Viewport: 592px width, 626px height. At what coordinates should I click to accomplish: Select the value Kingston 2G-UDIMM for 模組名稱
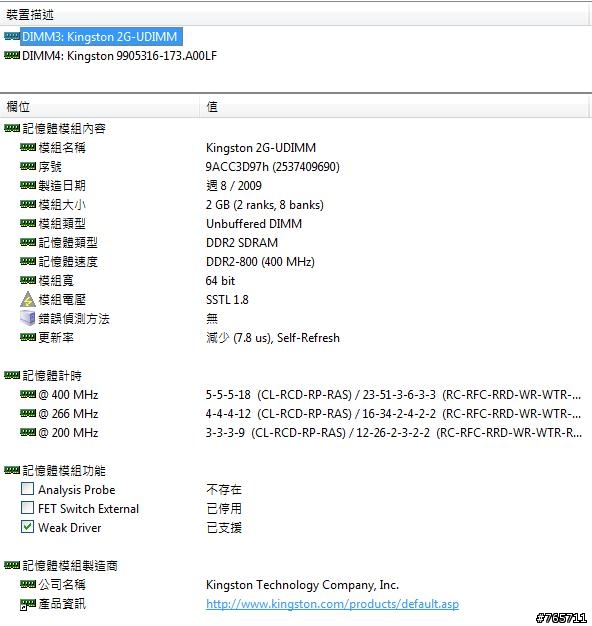[261, 148]
